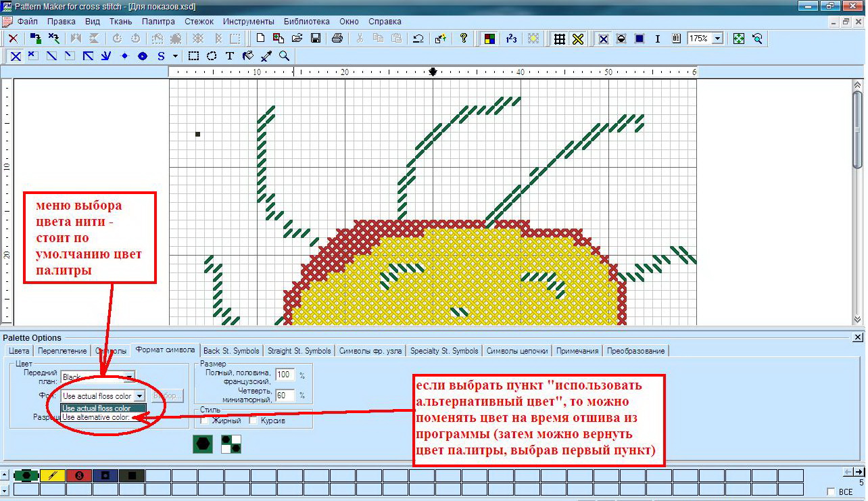The width and height of the screenshot is (868, 501).
Task: Select the yellow floss color swatch
Action: [52, 475]
